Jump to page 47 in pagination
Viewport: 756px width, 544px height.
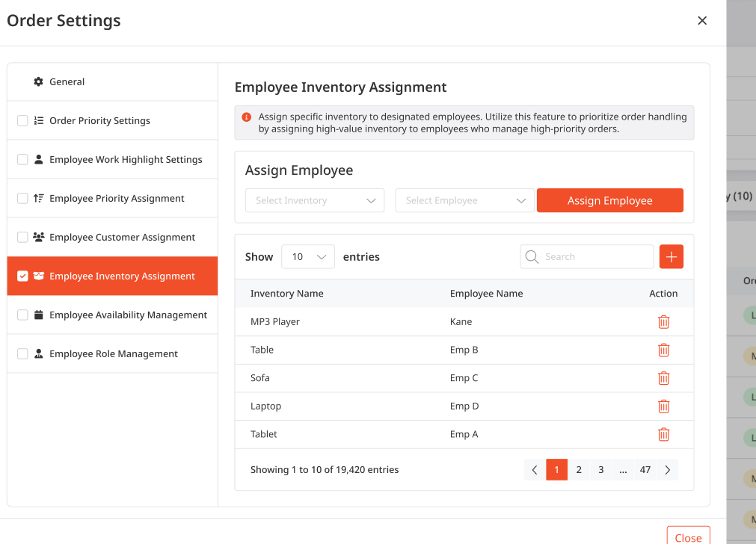(645, 470)
